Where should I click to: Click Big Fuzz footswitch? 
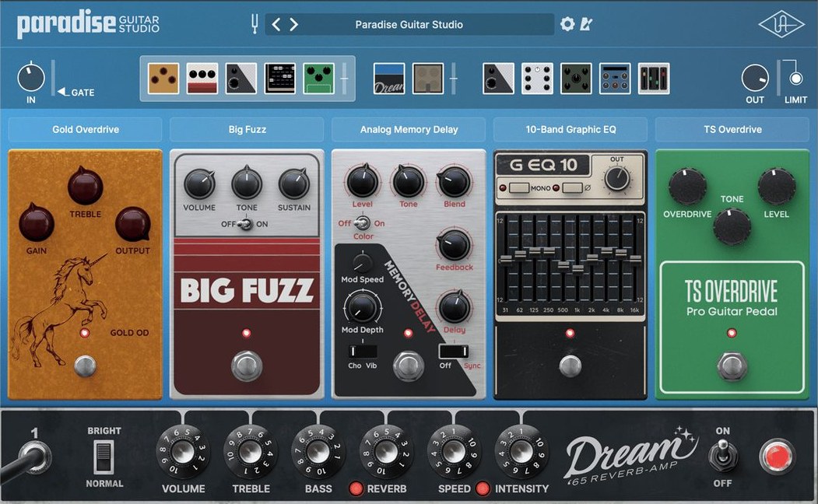(x=247, y=366)
